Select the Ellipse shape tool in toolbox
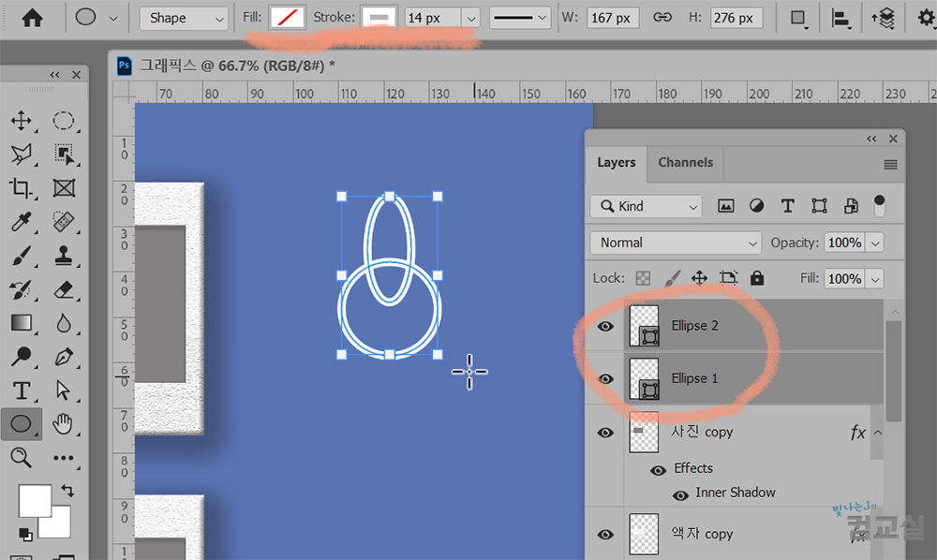 pyautogui.click(x=22, y=424)
